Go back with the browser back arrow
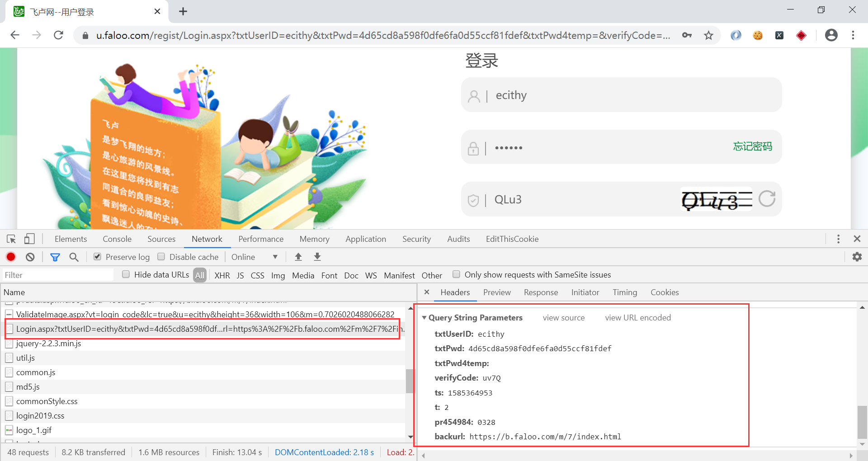This screenshot has width=868, height=461. click(15, 35)
